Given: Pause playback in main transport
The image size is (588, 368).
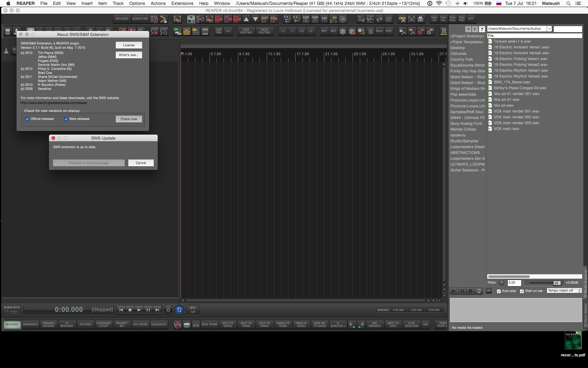Looking at the screenshot, I should [148, 310].
